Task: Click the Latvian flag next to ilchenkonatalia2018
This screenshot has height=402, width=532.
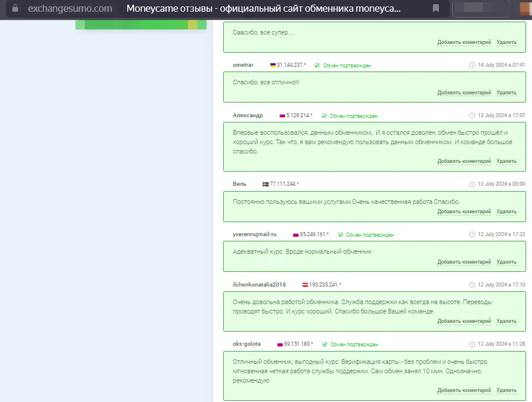Action: [305, 285]
